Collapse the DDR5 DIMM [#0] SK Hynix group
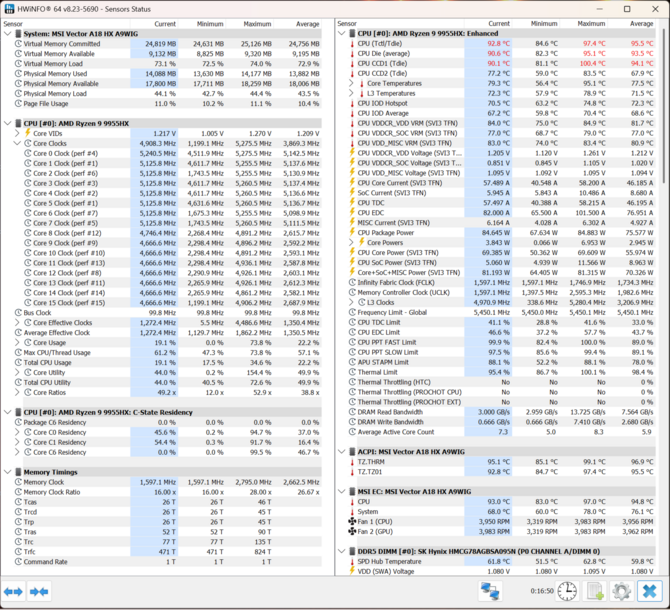The image size is (670, 610). pyautogui.click(x=341, y=551)
